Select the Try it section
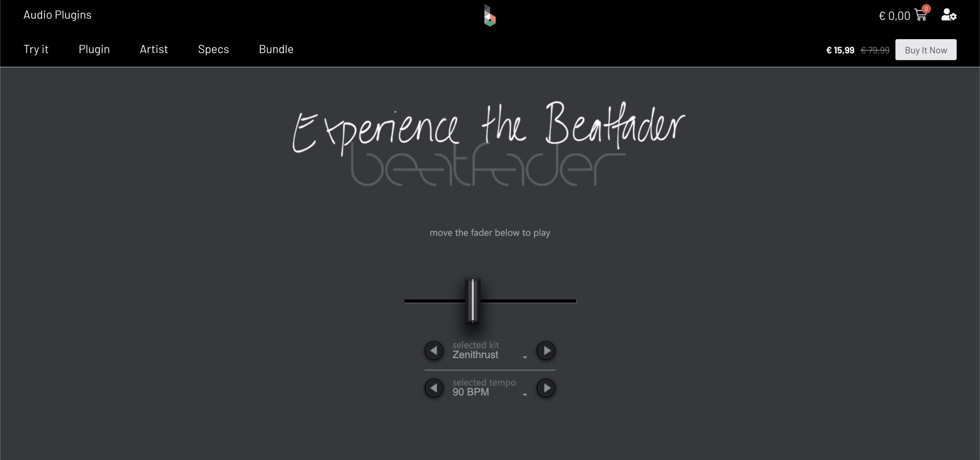 pos(36,49)
